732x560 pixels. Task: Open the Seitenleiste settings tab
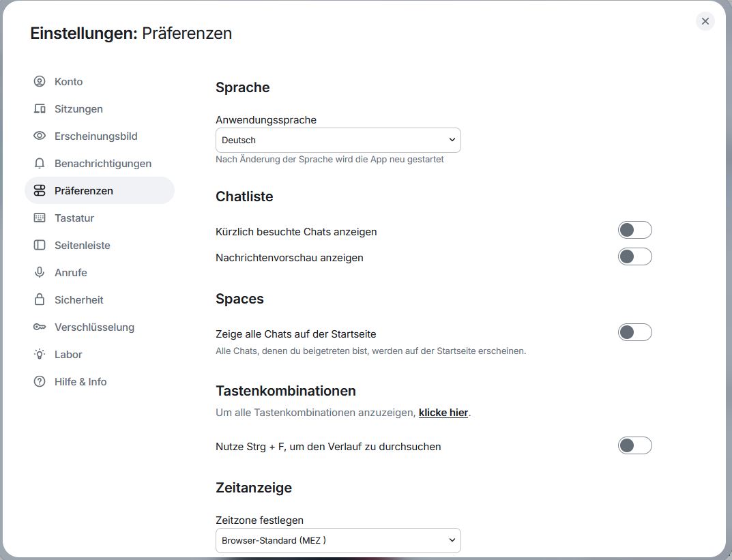(x=82, y=246)
